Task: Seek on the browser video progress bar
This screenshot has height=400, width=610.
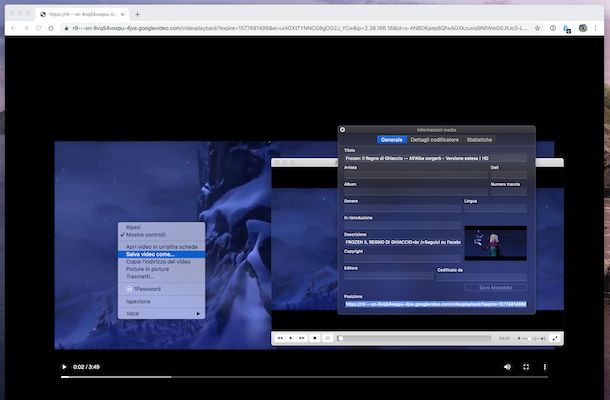Action: pos(304,377)
